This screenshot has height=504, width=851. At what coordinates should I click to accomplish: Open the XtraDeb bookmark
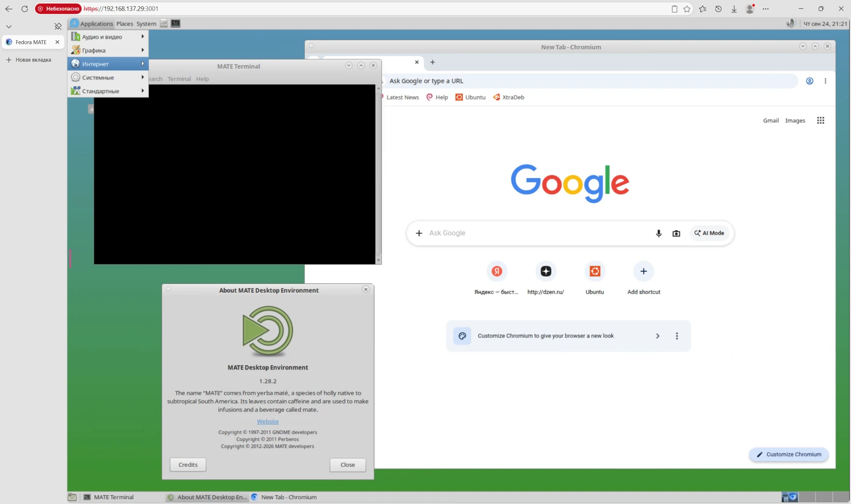[x=508, y=97]
